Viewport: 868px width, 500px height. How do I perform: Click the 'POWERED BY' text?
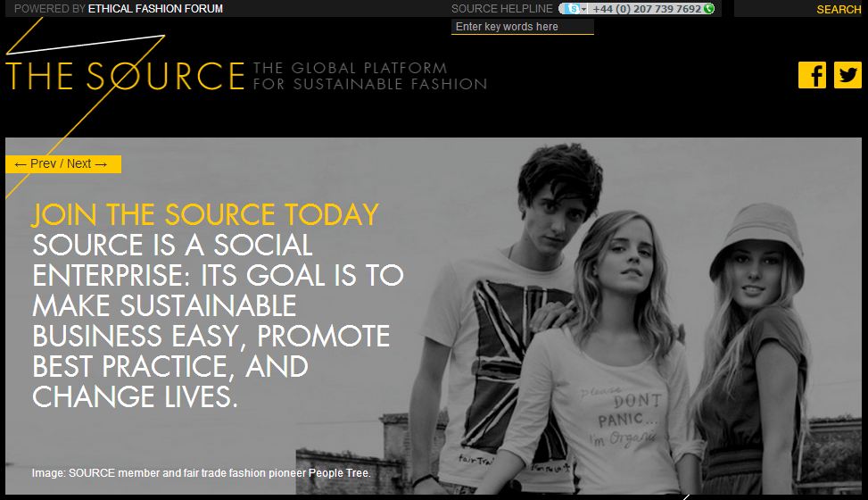(x=49, y=9)
